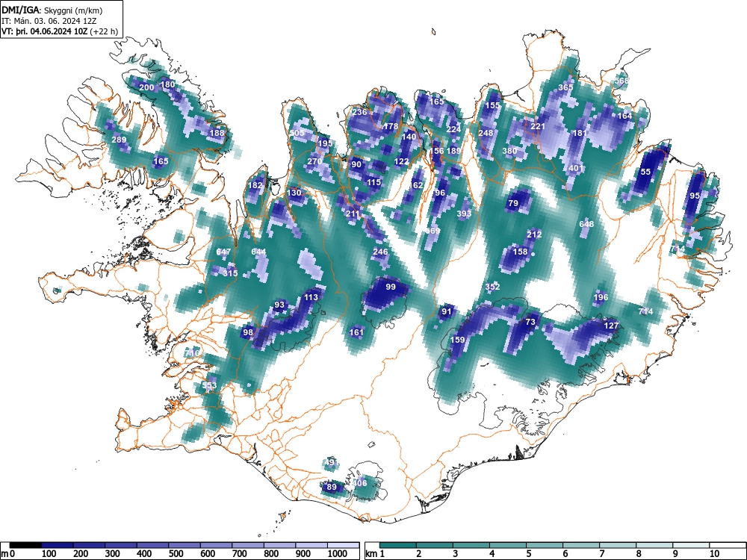747x560 pixels.
Task: Click the 'VT: þri. 04.06.2024 10Z (+22 h)' line
Action: 60,31
